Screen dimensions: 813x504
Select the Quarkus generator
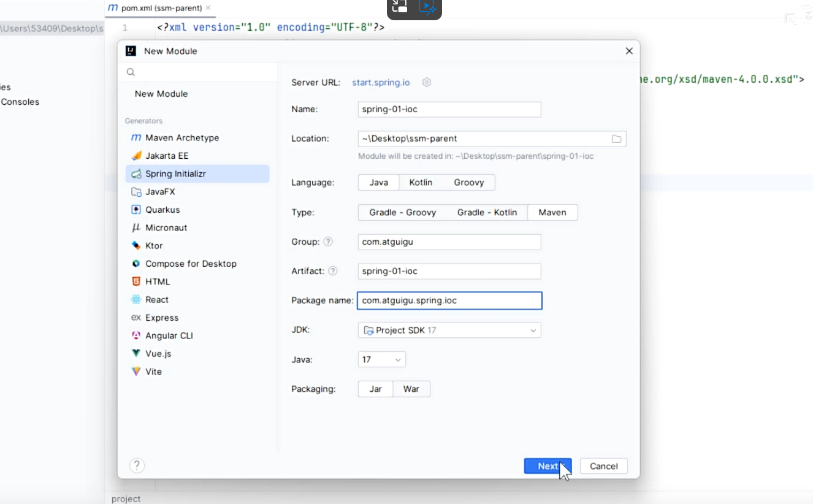[197, 210]
